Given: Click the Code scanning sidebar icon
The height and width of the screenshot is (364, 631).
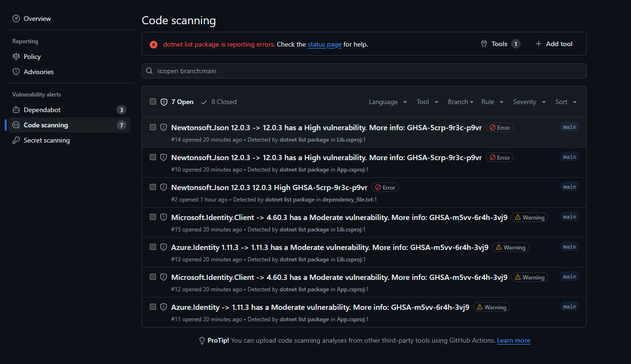Looking at the screenshot, I should (x=16, y=125).
